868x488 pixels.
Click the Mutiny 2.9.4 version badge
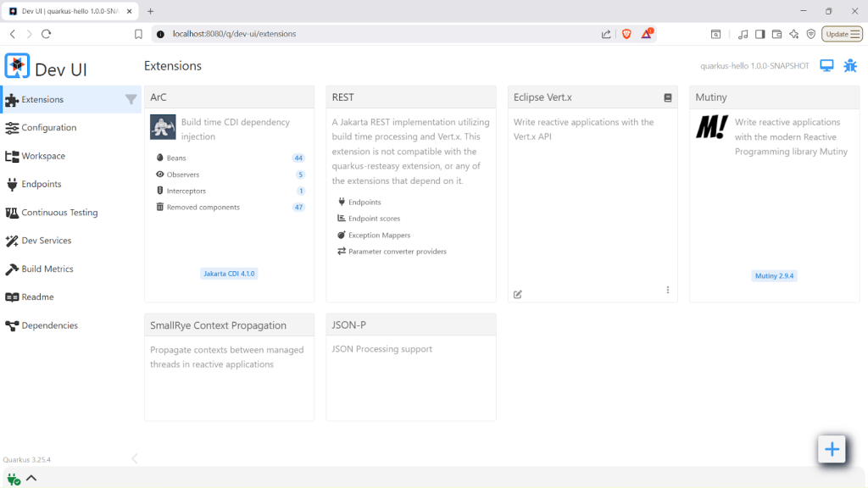click(774, 276)
